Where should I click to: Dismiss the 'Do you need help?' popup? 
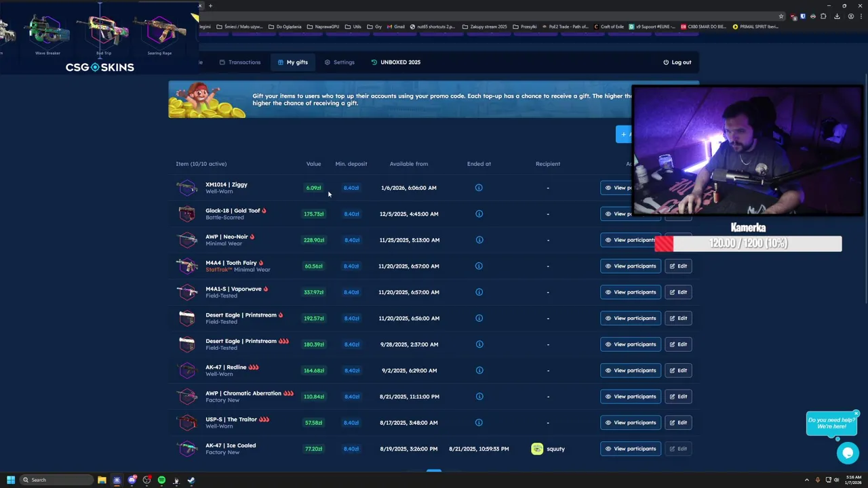pyautogui.click(x=856, y=413)
